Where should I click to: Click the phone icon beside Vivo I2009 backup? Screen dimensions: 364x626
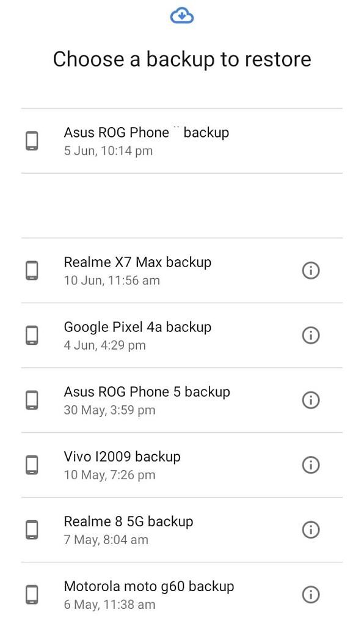pyautogui.click(x=31, y=465)
